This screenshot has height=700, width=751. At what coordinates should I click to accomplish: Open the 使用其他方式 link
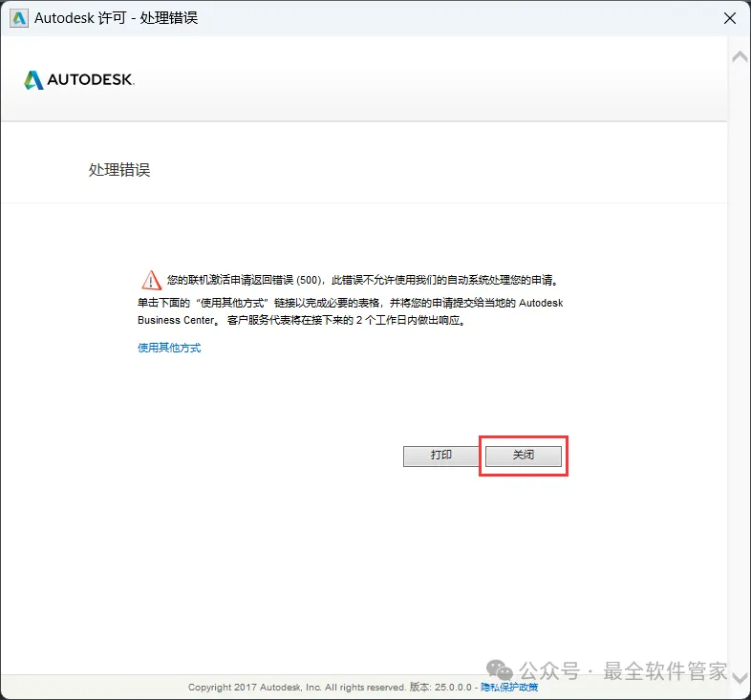[x=169, y=348]
